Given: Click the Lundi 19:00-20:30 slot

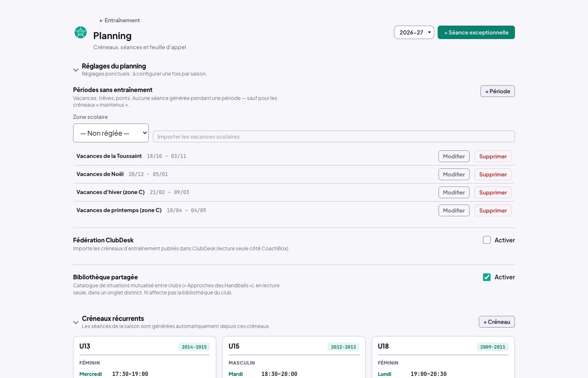Looking at the screenshot, I should [412, 374].
